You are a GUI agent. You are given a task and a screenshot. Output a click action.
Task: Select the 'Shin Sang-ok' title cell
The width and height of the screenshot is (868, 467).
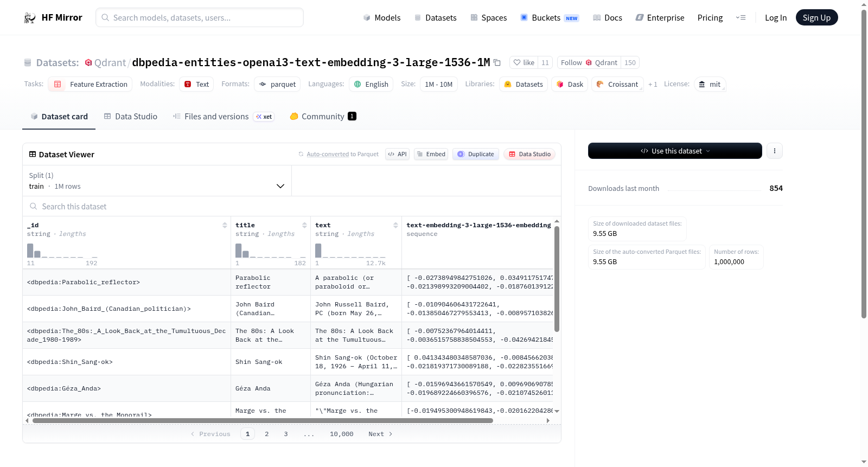tap(270, 362)
